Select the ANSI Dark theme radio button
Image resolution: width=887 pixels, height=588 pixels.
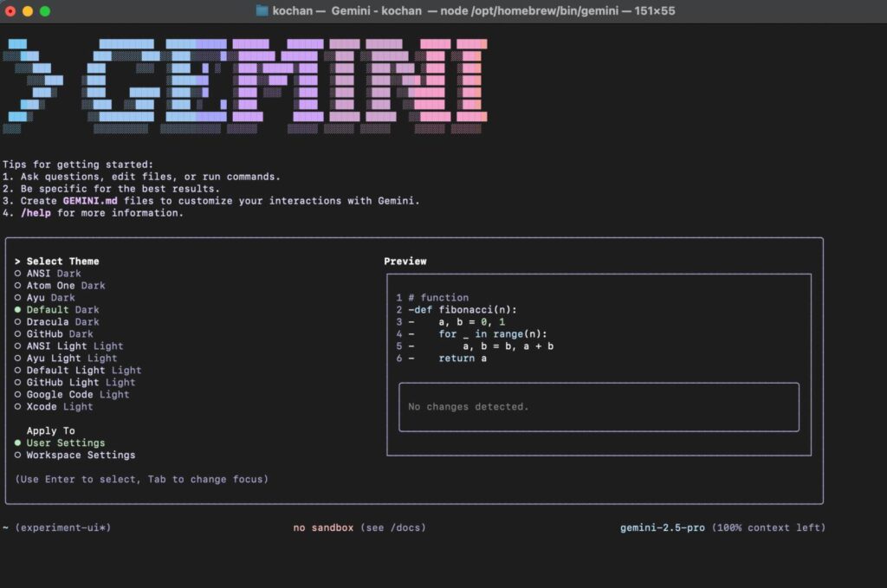point(17,274)
